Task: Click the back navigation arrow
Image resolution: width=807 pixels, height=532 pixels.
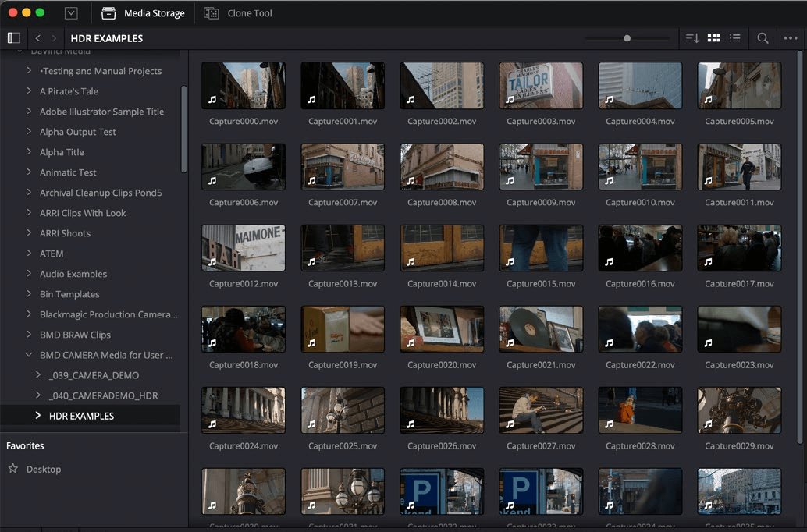Action: pyautogui.click(x=38, y=37)
